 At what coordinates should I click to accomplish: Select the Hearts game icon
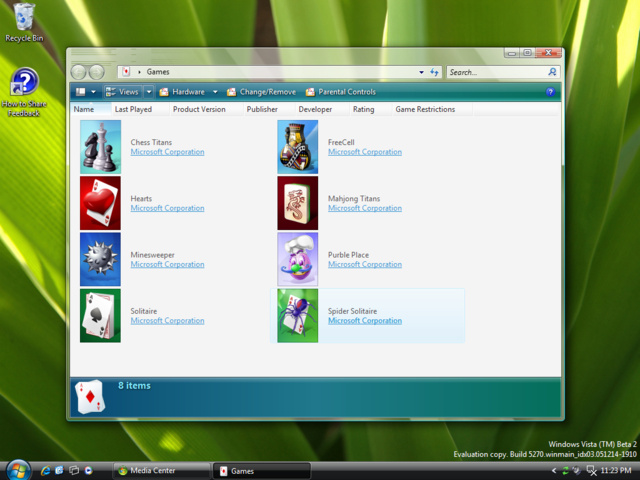tap(100, 203)
